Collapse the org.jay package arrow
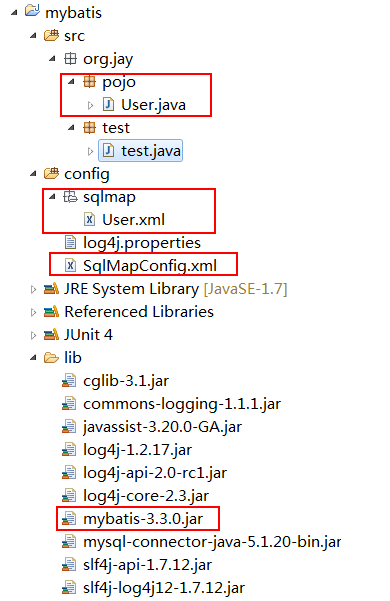Screen dimensions: 390x601 52,59
